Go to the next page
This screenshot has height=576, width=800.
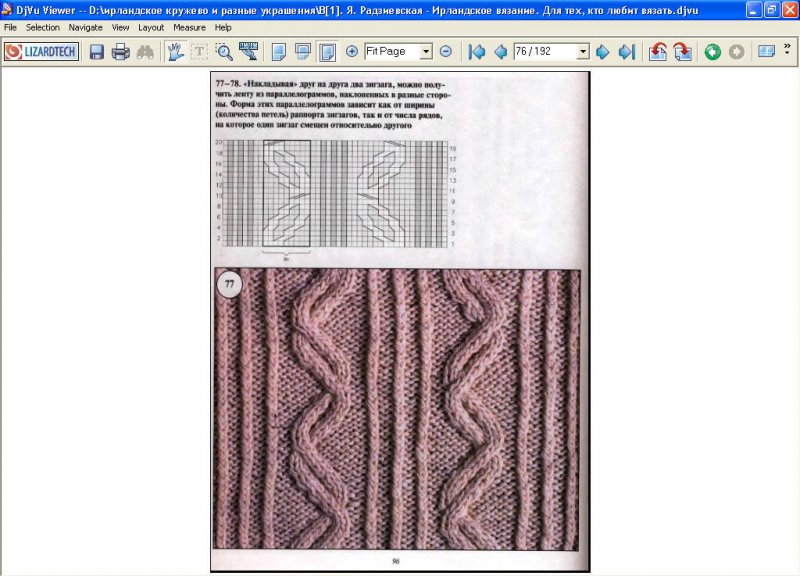pyautogui.click(x=603, y=52)
